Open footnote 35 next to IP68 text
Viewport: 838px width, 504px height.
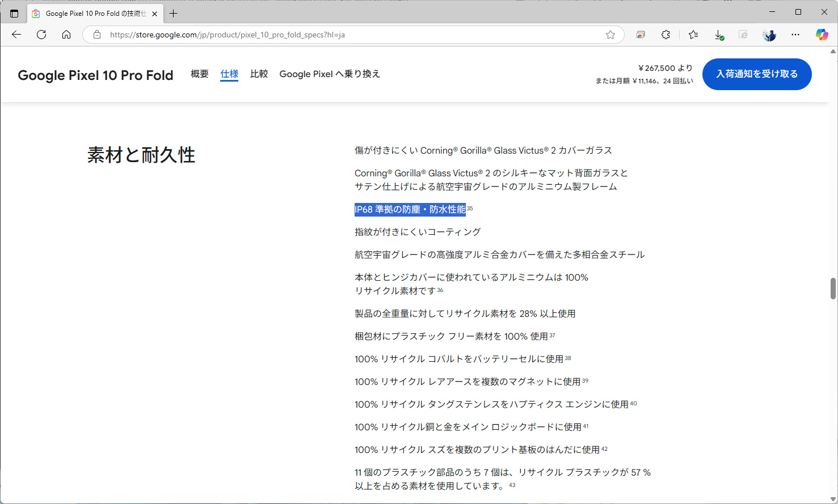click(x=470, y=208)
